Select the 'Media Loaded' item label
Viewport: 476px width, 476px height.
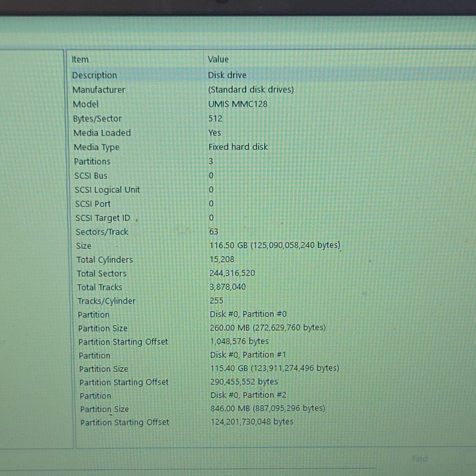pos(102,133)
